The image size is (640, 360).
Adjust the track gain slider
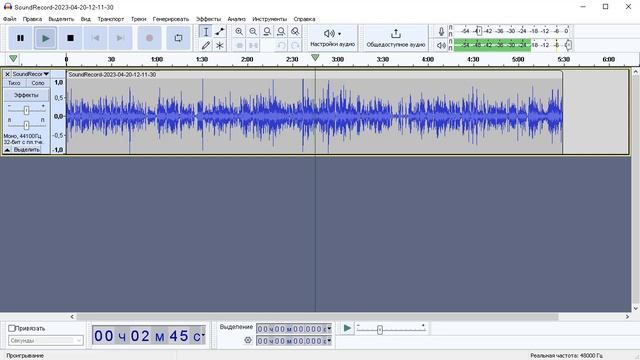click(x=26, y=110)
